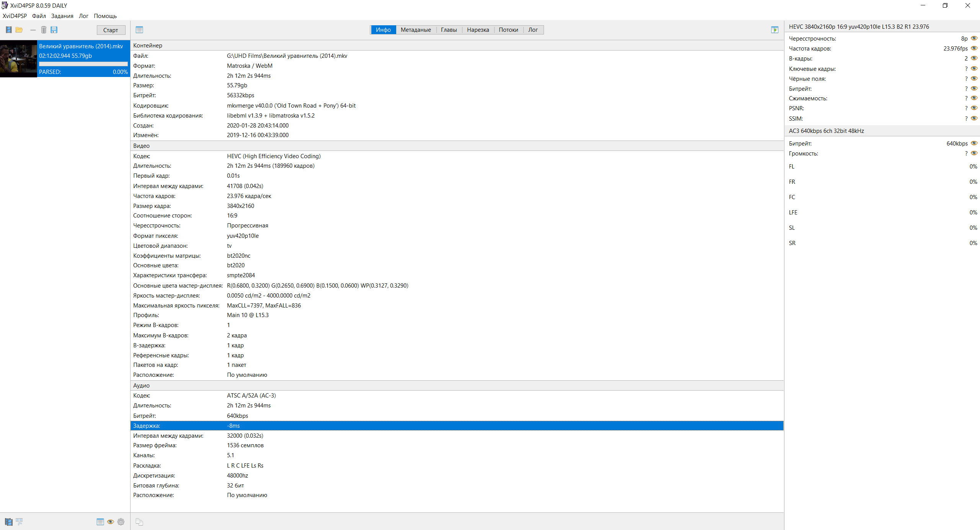Image resolution: width=980 pixels, height=530 pixels.
Task: Switch to the Метаданные tab
Action: [x=415, y=30]
